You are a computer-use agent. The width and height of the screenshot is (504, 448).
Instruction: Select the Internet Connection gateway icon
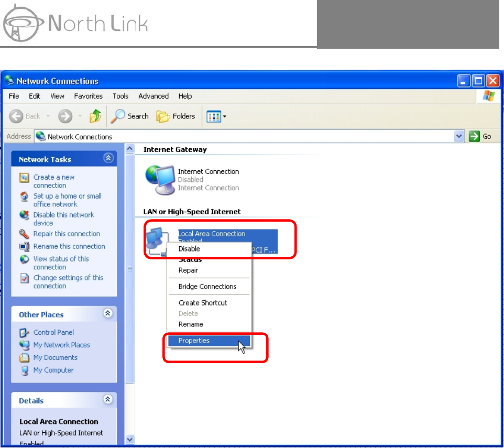coord(160,180)
